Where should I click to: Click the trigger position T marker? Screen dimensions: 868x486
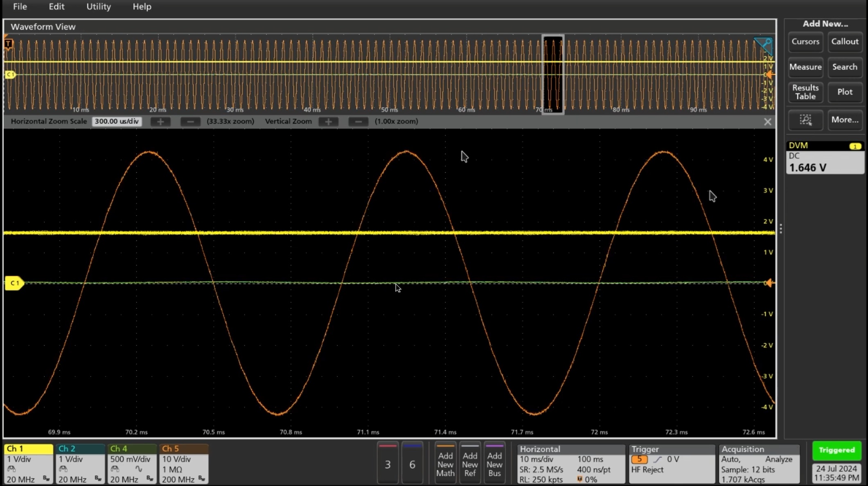pyautogui.click(x=8, y=43)
